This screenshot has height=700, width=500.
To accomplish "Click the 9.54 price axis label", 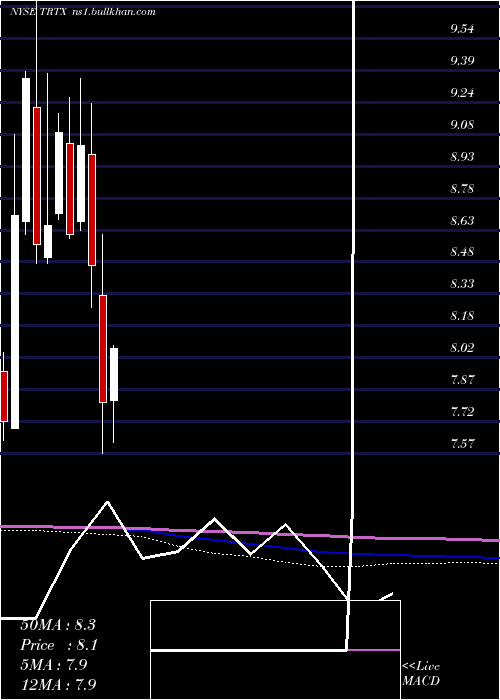I will (x=462, y=29).
